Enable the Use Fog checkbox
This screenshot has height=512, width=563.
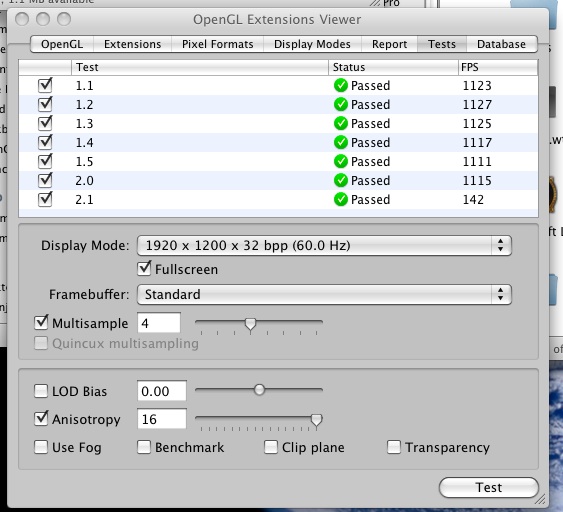[x=41, y=447]
